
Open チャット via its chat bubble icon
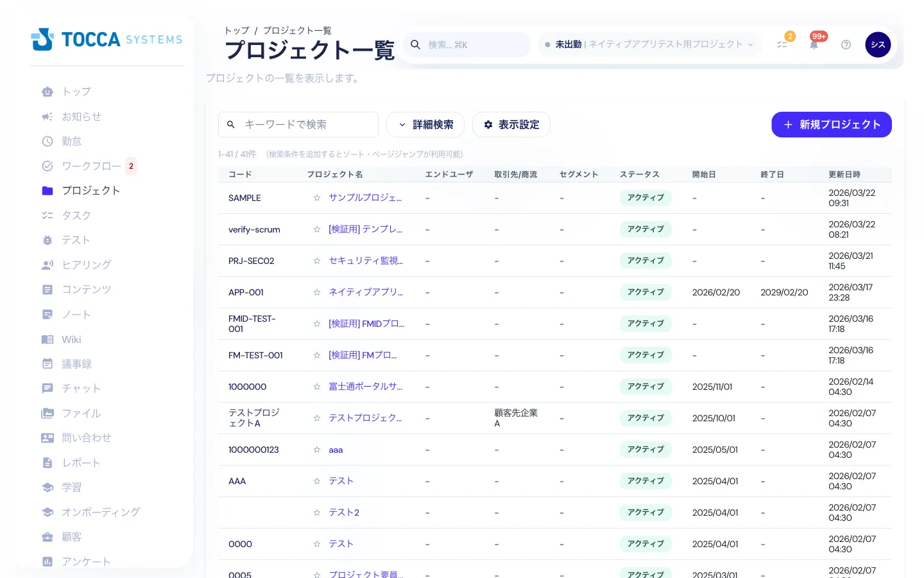(x=47, y=388)
